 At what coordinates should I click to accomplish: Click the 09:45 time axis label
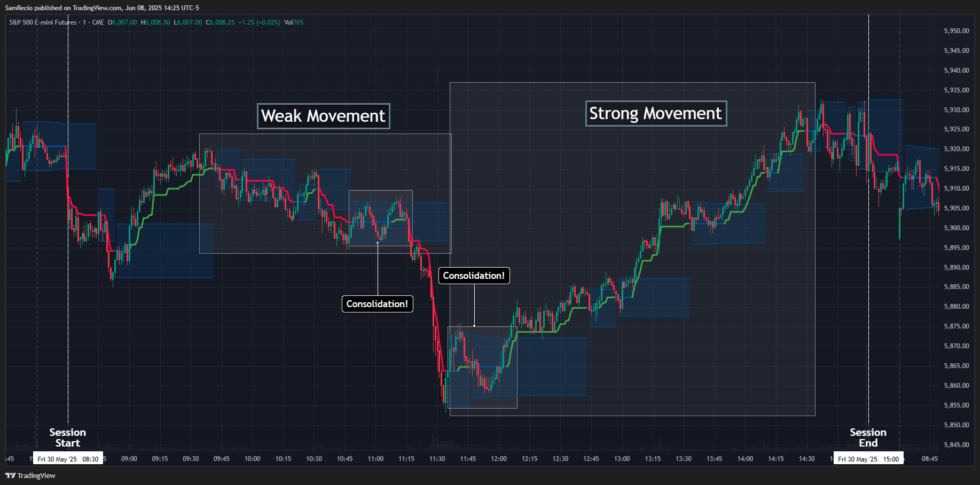(x=222, y=459)
